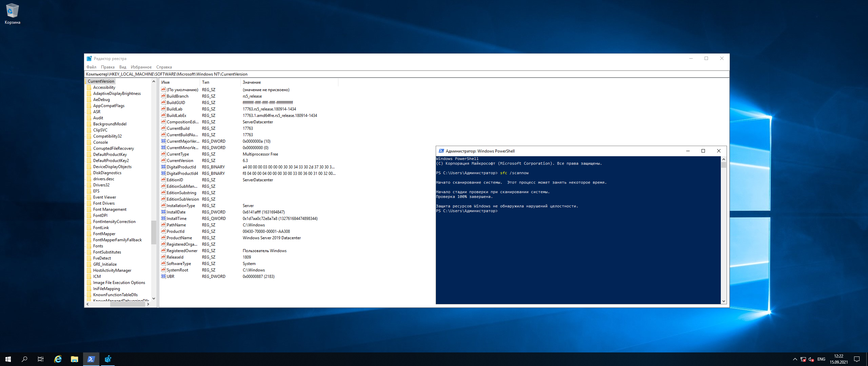This screenshot has height=366, width=868.
Task: Click the volume tray icon
Action: tap(811, 359)
